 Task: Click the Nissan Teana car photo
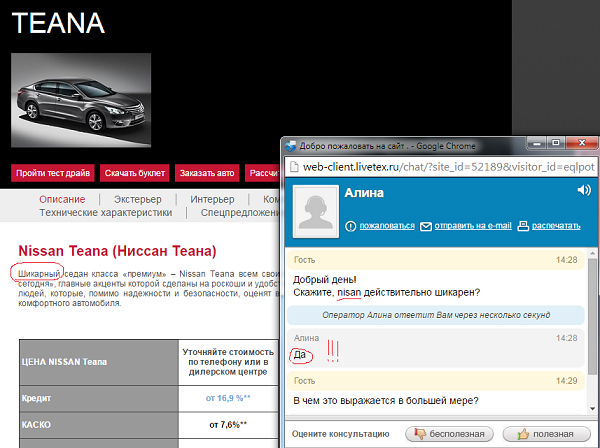pyautogui.click(x=81, y=100)
